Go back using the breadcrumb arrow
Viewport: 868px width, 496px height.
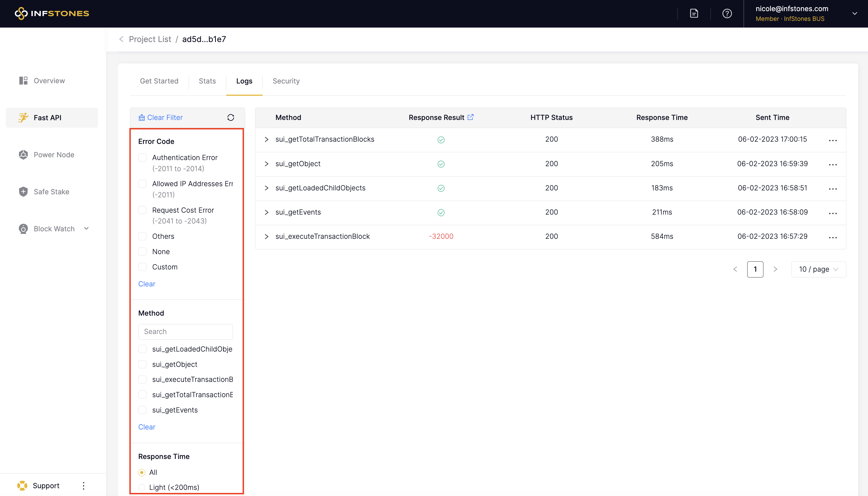[121, 39]
